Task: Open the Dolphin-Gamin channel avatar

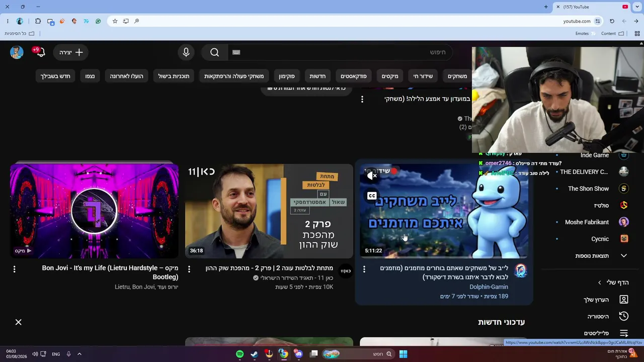Action: [x=521, y=271]
